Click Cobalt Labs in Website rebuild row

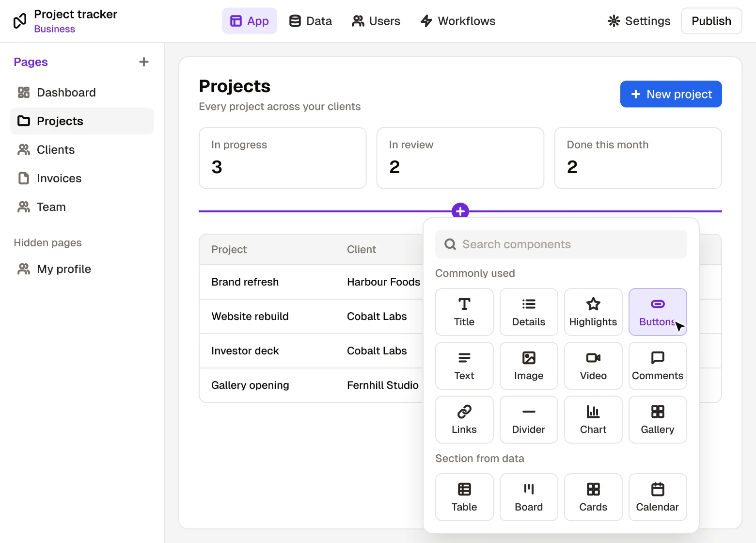(x=377, y=317)
